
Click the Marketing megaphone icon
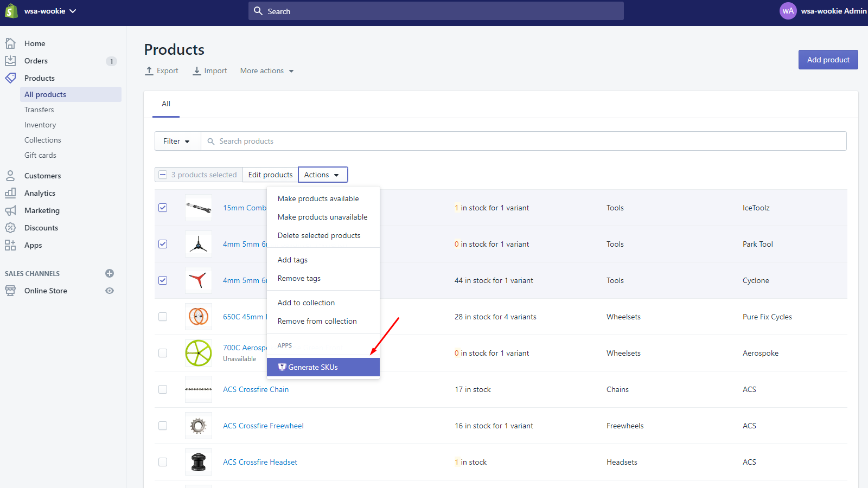[10, 210]
